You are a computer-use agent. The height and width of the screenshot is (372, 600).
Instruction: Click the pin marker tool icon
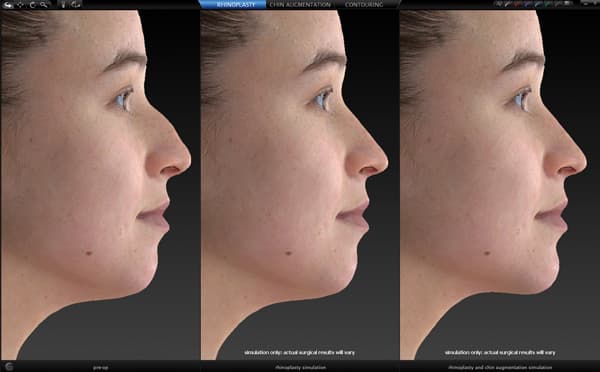(63, 5)
